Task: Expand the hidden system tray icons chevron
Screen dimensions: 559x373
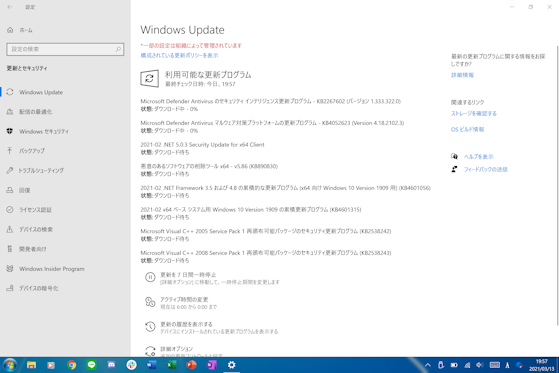Action: pyautogui.click(x=428, y=365)
